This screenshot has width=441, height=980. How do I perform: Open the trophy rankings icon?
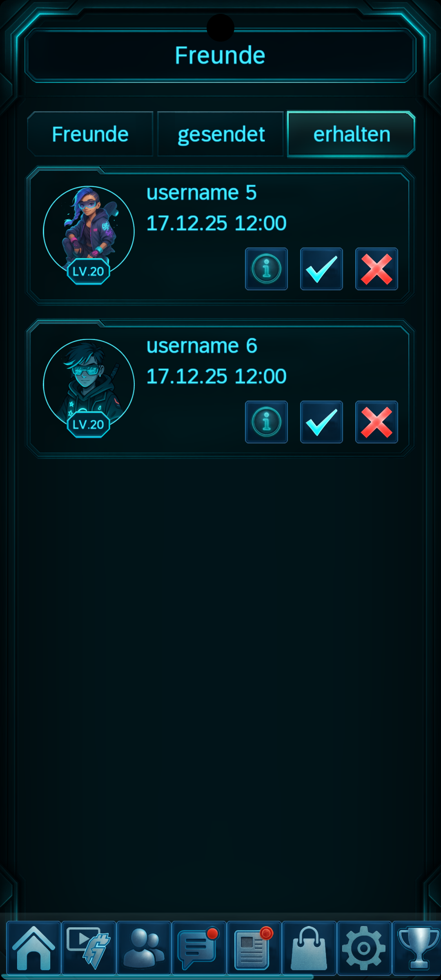(x=417, y=948)
